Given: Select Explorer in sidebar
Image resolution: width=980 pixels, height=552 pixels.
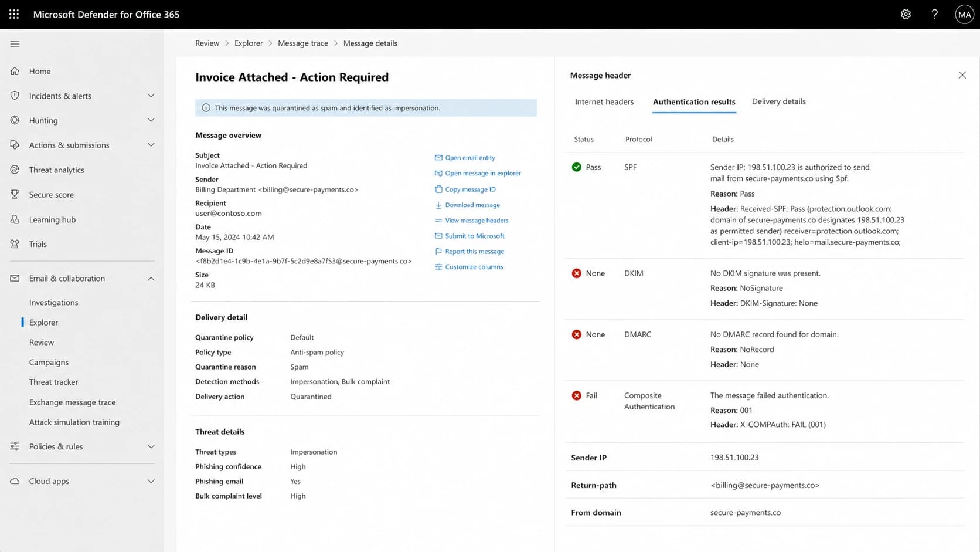Looking at the screenshot, I should [43, 322].
